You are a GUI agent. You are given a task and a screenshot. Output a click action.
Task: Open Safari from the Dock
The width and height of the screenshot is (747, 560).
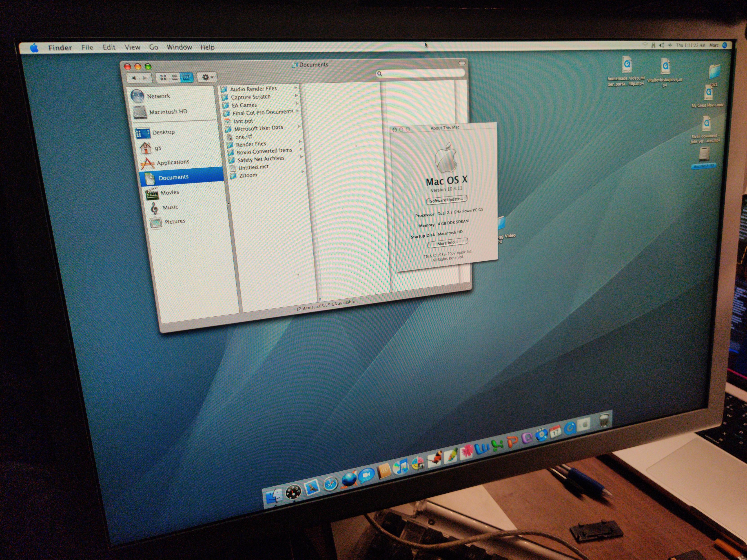coord(331,484)
